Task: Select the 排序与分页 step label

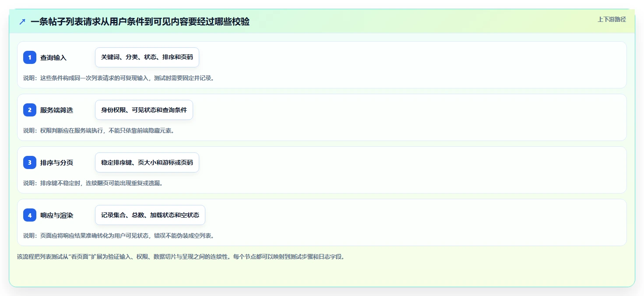Action: coord(56,162)
